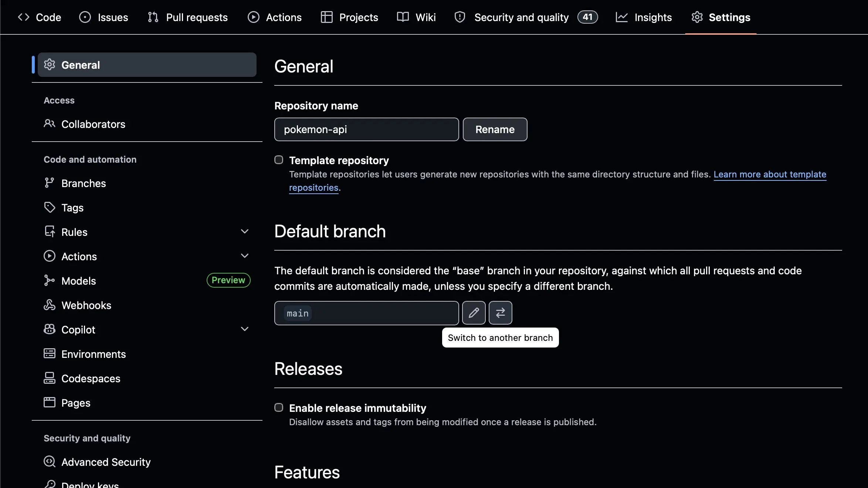Image resolution: width=868 pixels, height=488 pixels.
Task: Click the Branches git-branch icon in sidebar
Action: click(49, 183)
